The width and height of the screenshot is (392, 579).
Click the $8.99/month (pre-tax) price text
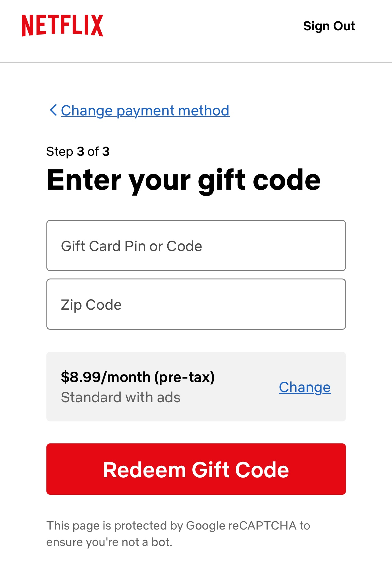tap(138, 377)
